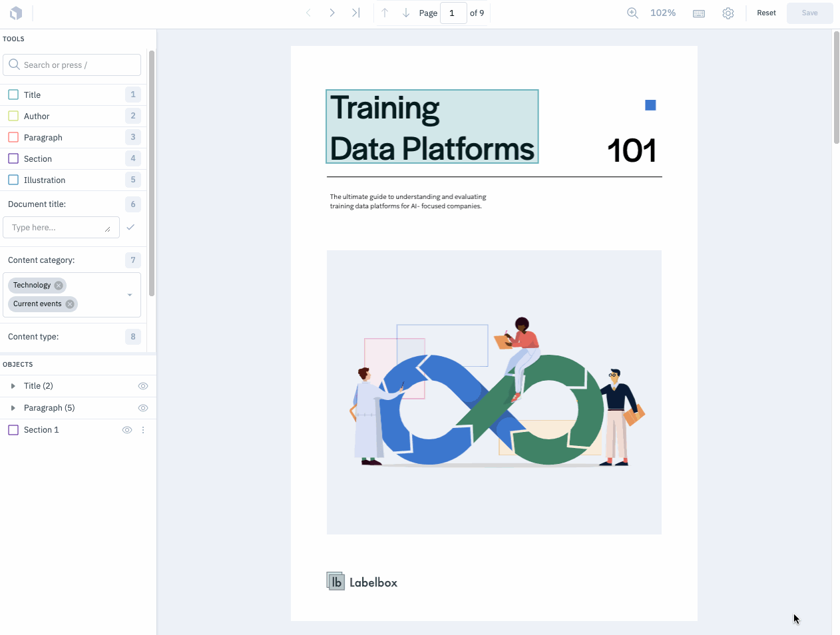This screenshot has height=635, width=840.
Task: Click the blue square on the document page
Action: 651,105
